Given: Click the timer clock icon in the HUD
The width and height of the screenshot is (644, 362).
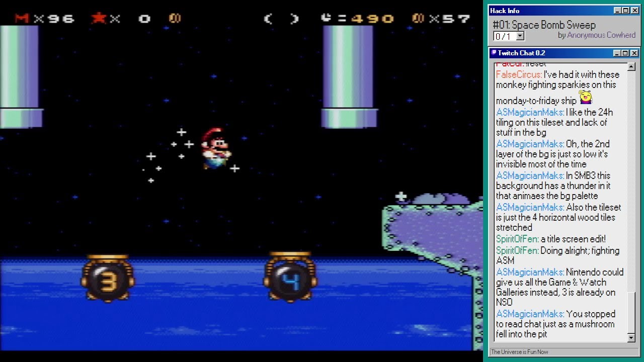Looking at the screenshot, I should point(326,18).
